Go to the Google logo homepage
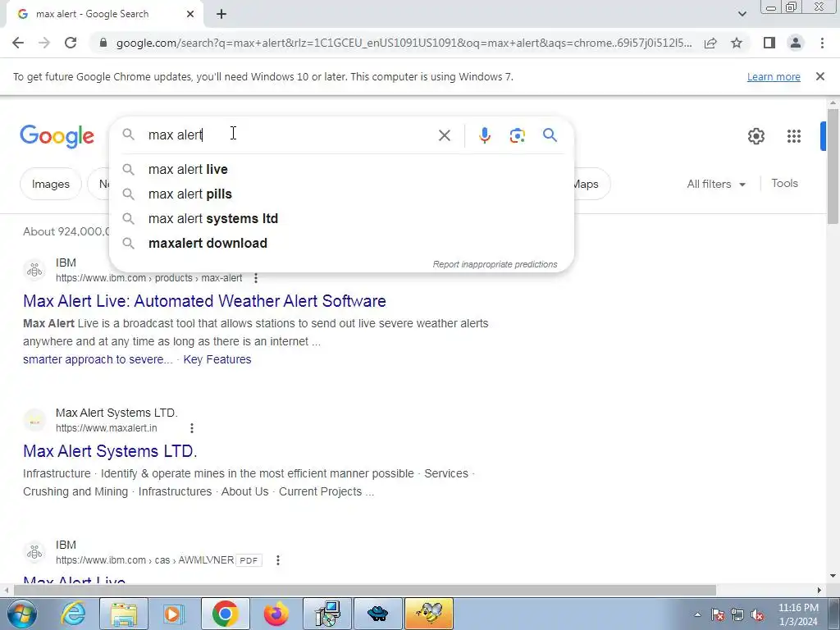 [x=57, y=136]
